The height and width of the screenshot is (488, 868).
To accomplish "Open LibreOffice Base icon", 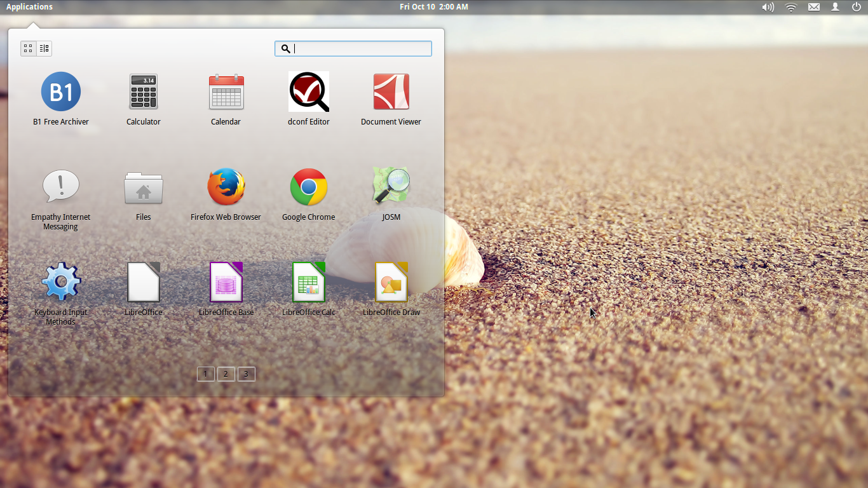I will 226,282.
